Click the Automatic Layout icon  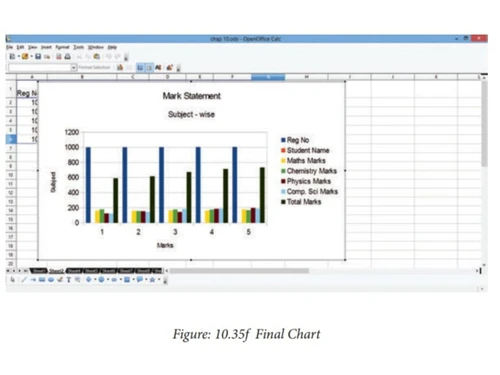pyautogui.click(x=169, y=68)
